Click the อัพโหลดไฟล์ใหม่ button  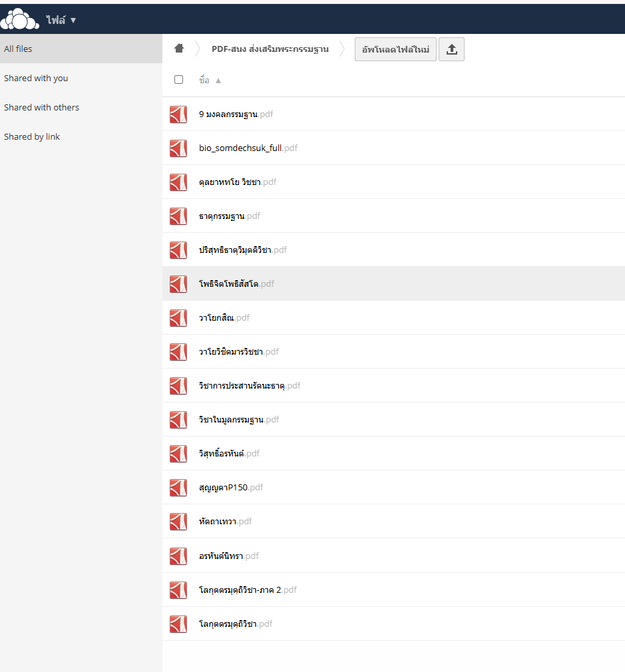[395, 49]
